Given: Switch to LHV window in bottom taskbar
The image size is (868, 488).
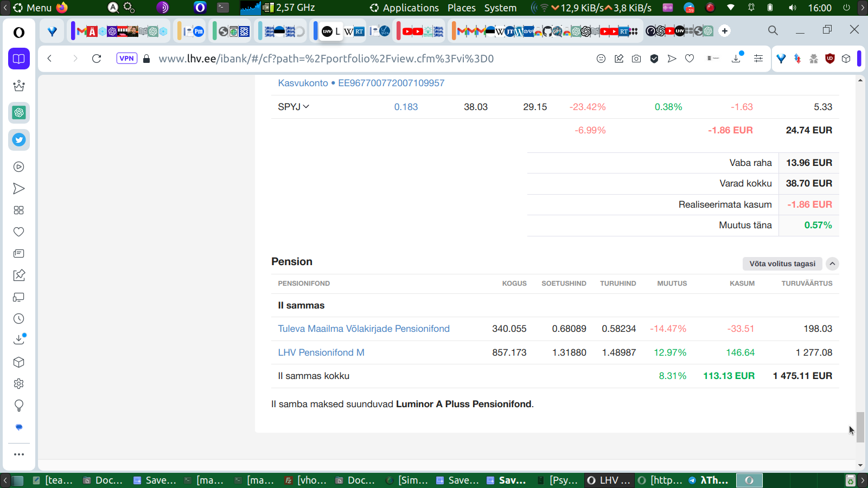Looking at the screenshot, I should pos(609,480).
